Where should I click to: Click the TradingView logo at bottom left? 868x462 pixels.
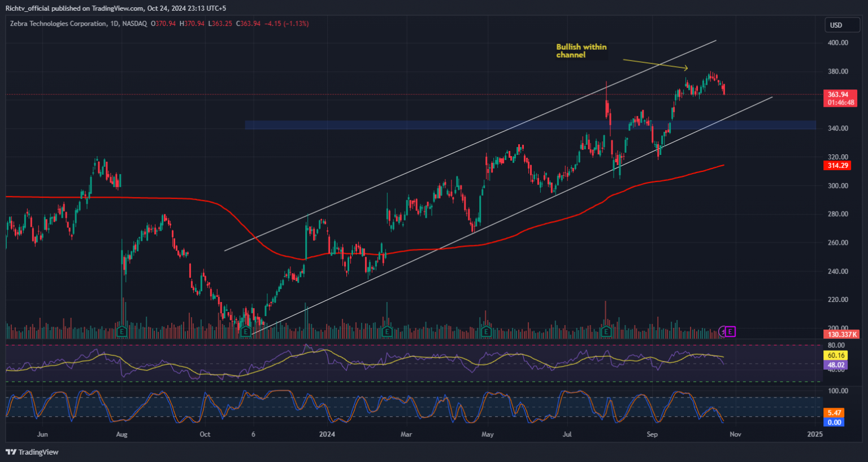(x=32, y=452)
